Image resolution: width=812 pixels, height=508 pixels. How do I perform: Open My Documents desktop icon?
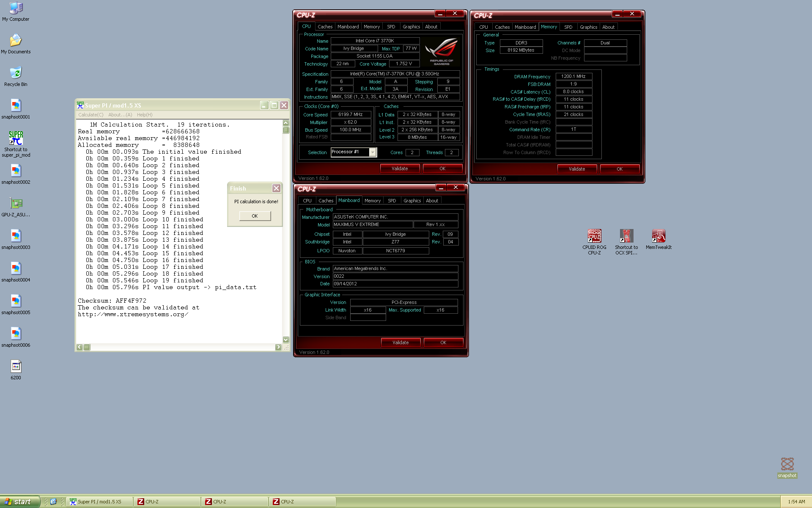point(16,44)
